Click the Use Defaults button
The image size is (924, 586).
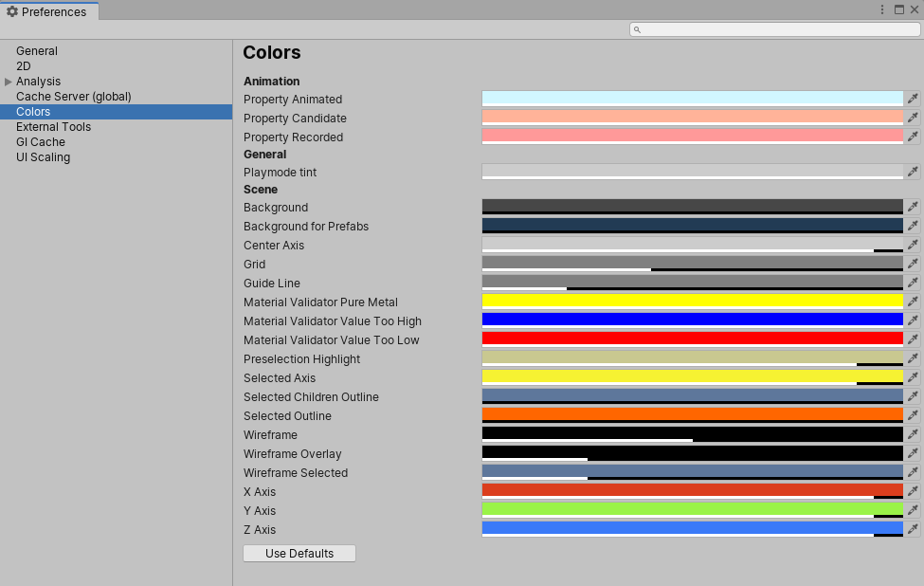click(299, 554)
